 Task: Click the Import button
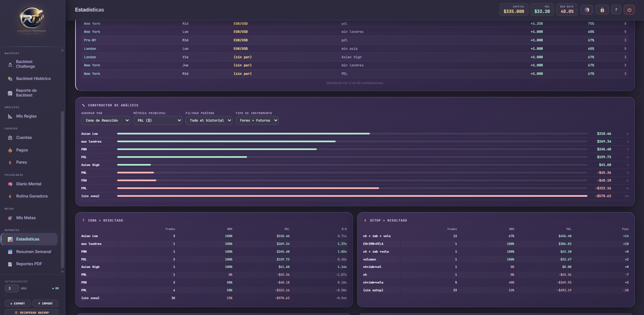click(x=45, y=303)
